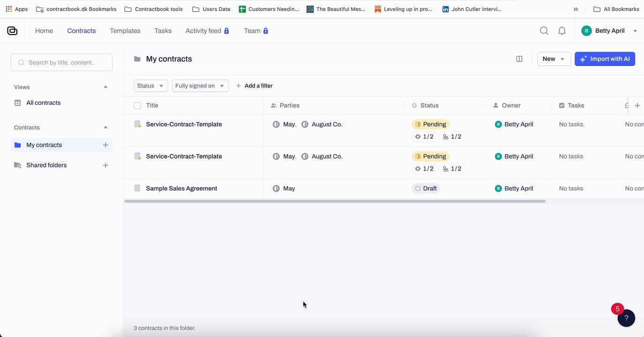Screen dimensions: 644x337
Task: Switch to the Templates tab
Action: click(125, 31)
